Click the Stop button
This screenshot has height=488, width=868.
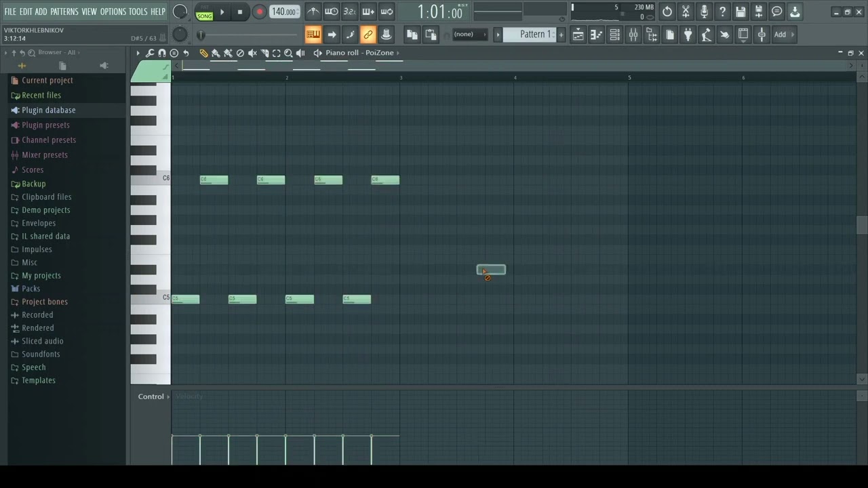[239, 12]
